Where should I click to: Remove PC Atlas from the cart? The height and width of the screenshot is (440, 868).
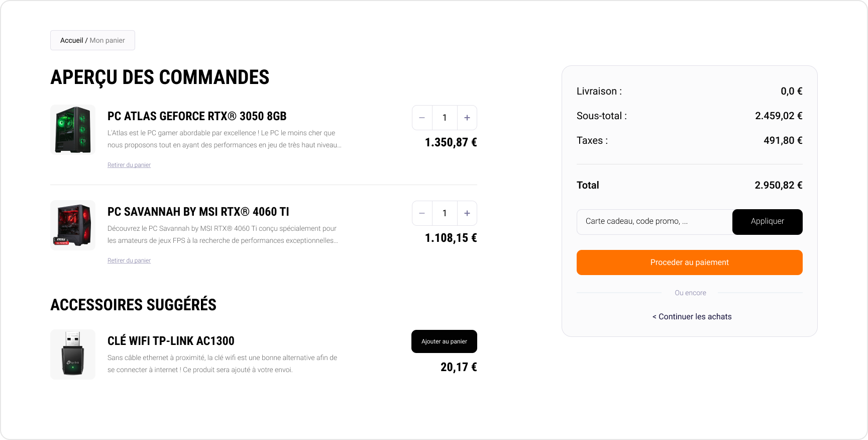click(129, 165)
